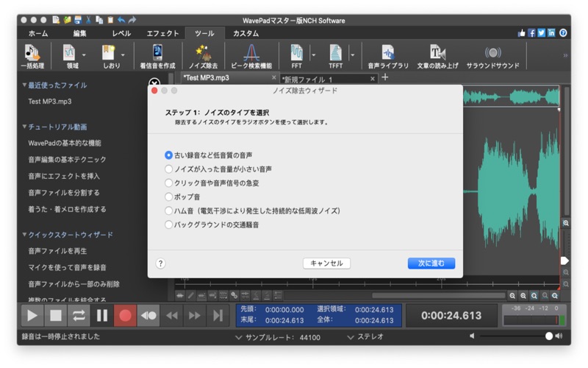Screen dimensions: 588x368
Task: Launch the ノイズ除去 noise removal tool
Action: tap(204, 56)
